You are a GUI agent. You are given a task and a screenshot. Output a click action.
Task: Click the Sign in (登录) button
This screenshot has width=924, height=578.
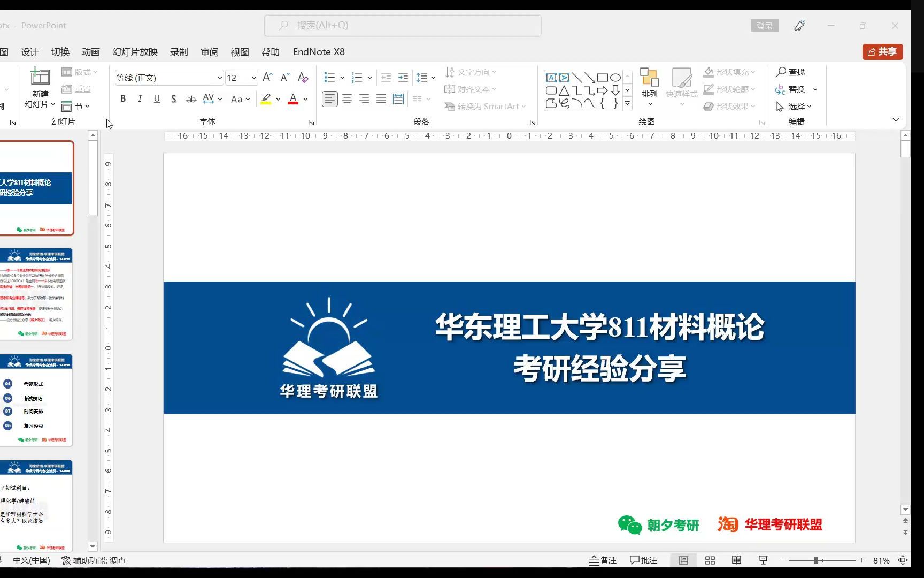tap(765, 26)
